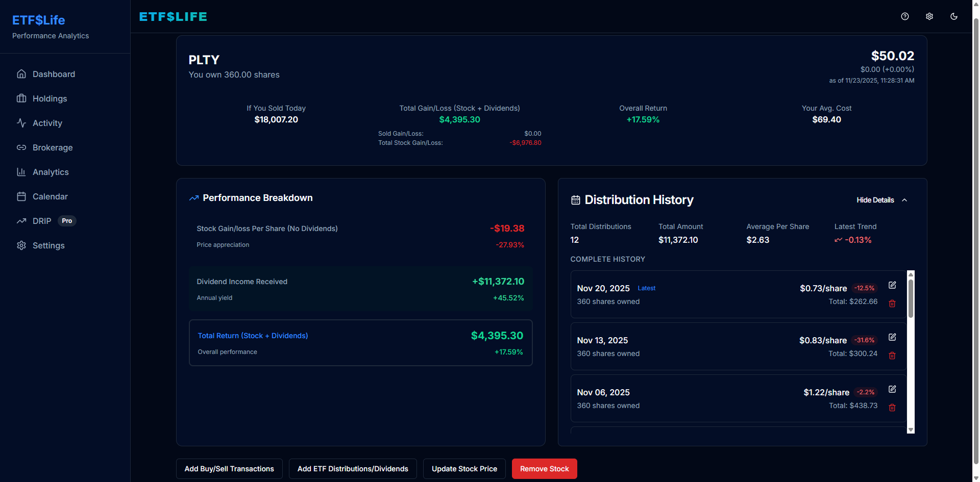Click the ETF$LIFE header logo
The image size is (980, 482).
[x=173, y=17]
